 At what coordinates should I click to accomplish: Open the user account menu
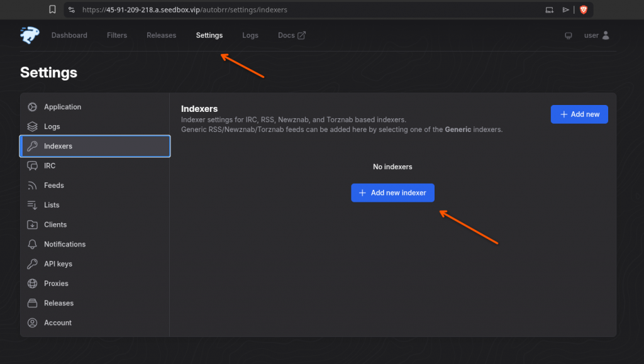coord(596,35)
